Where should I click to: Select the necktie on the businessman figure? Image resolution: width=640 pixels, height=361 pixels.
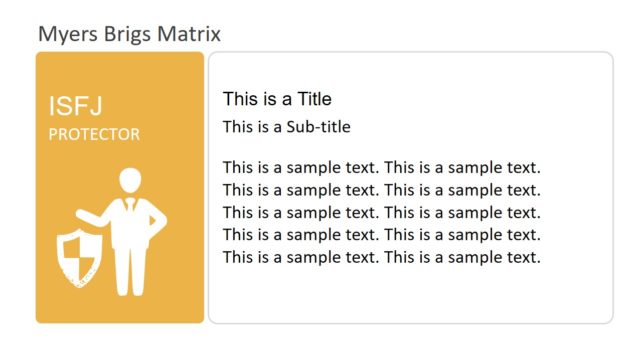point(130,205)
